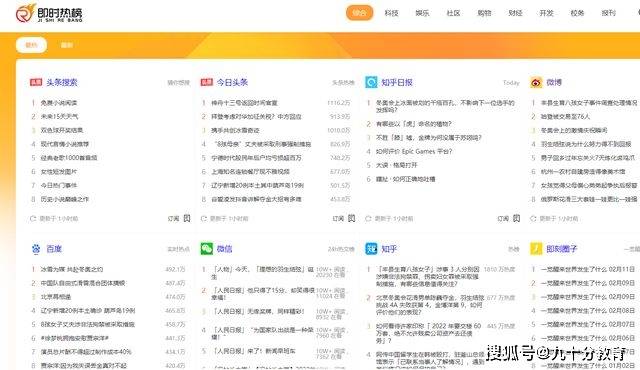Viewport: 640px width, 370px height.
Task: Open the 上海知名连锁餐厅 headline
Action: 250,172
